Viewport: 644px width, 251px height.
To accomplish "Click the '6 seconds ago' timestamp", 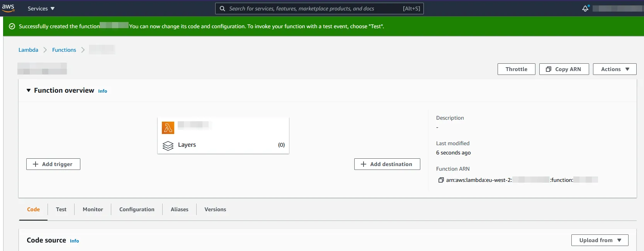I will click(x=453, y=153).
